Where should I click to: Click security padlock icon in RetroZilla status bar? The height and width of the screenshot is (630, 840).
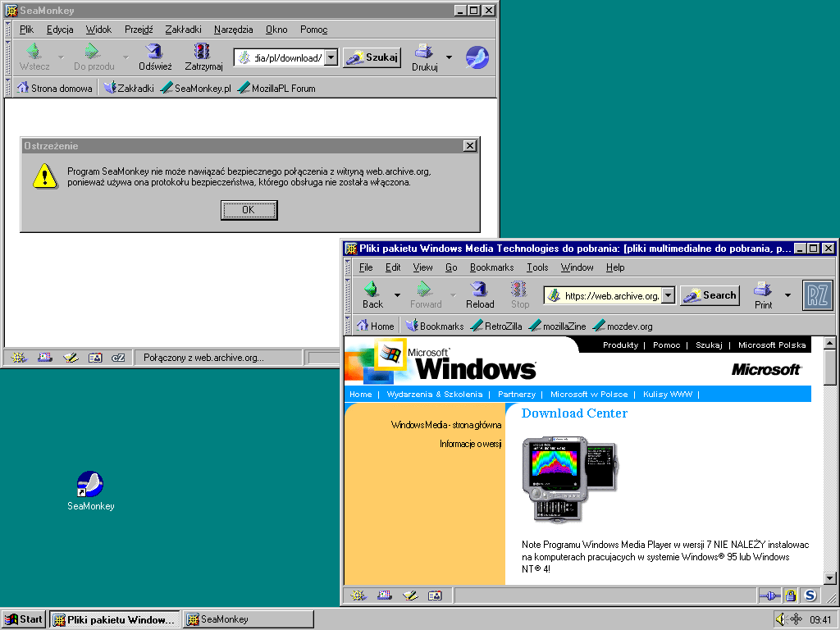click(790, 596)
